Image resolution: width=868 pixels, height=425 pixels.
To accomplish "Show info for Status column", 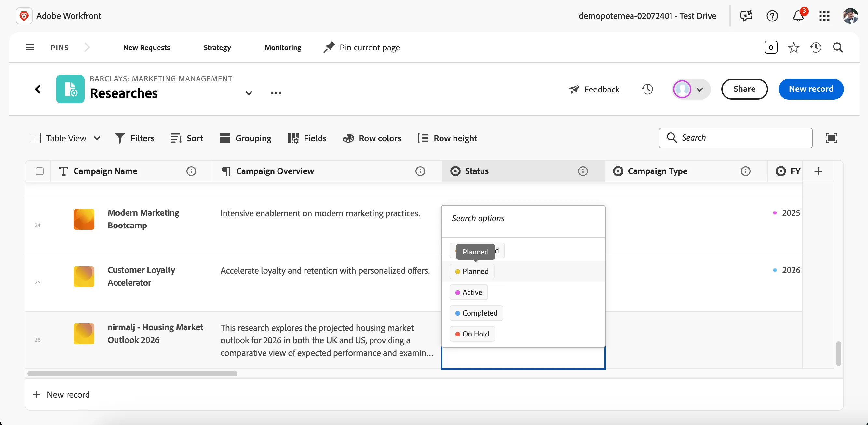I will click(x=583, y=171).
